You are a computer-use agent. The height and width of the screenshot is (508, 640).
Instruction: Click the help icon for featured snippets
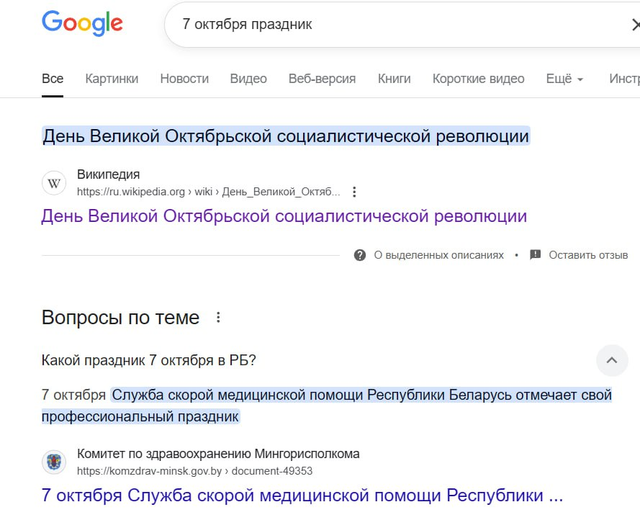tap(360, 255)
